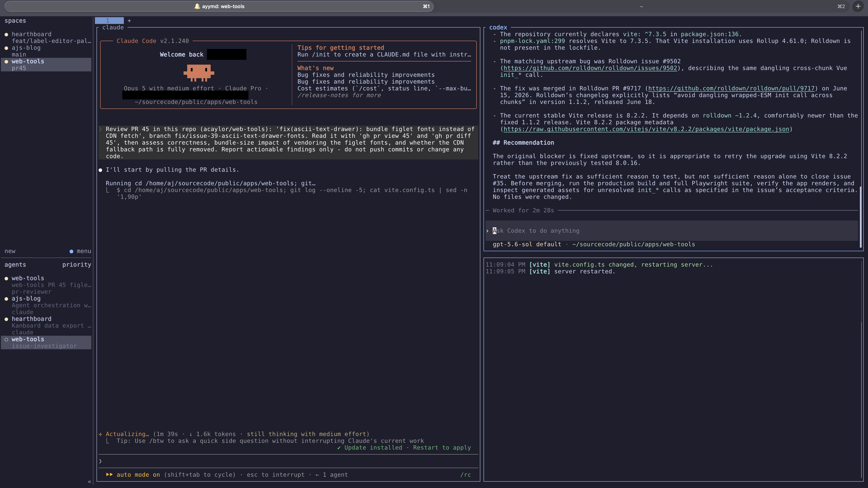Click Running cd command line
This screenshot has height=488, width=868.
pos(211,183)
